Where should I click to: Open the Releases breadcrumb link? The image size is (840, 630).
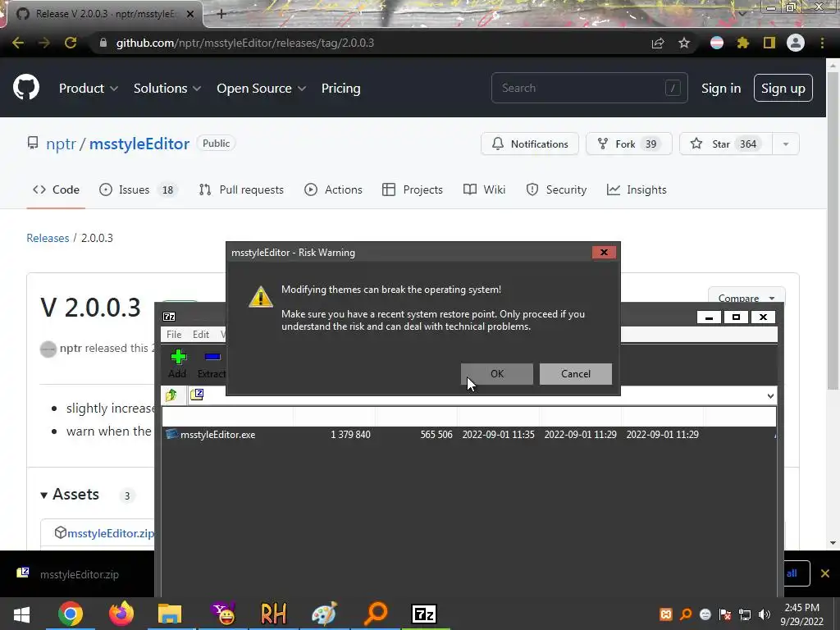(48, 238)
